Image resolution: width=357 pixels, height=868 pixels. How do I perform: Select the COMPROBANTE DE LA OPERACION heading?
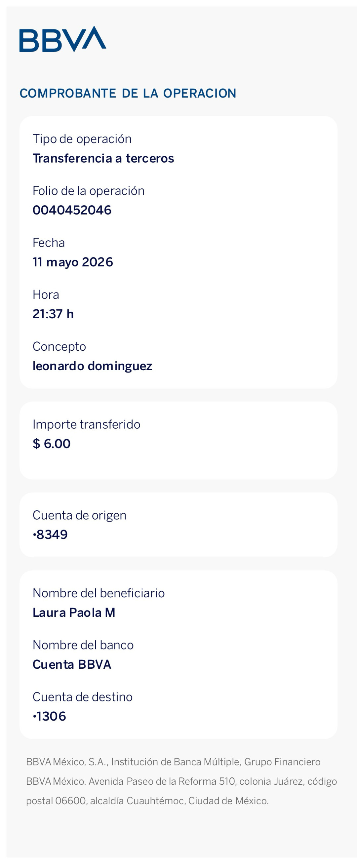[128, 93]
